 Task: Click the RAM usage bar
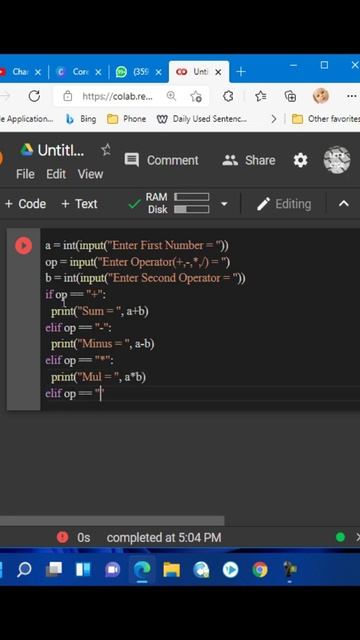click(192, 197)
